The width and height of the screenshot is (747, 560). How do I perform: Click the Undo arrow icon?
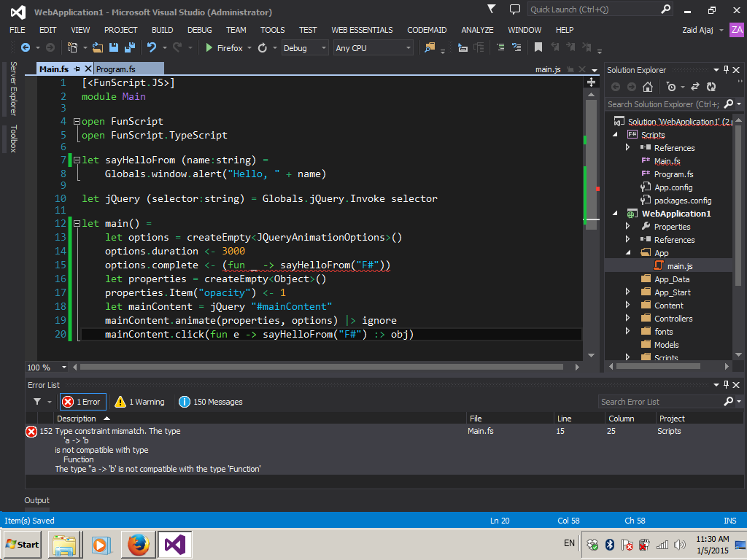click(152, 47)
